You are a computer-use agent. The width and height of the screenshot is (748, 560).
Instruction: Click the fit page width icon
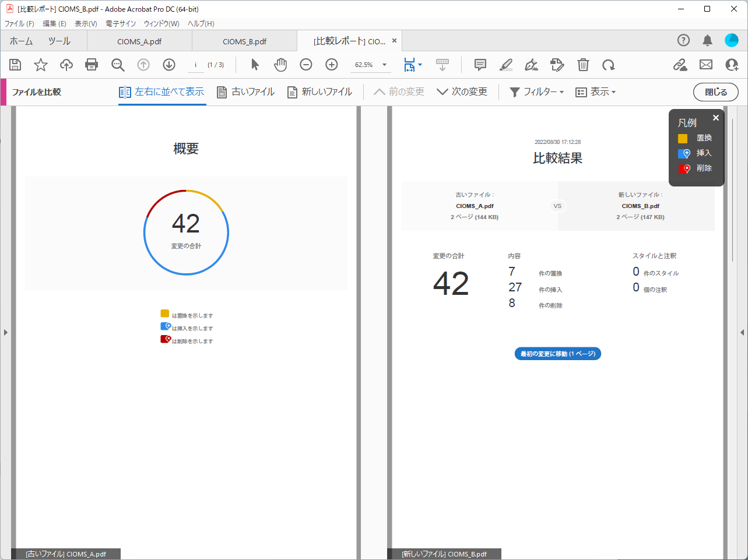point(410,65)
